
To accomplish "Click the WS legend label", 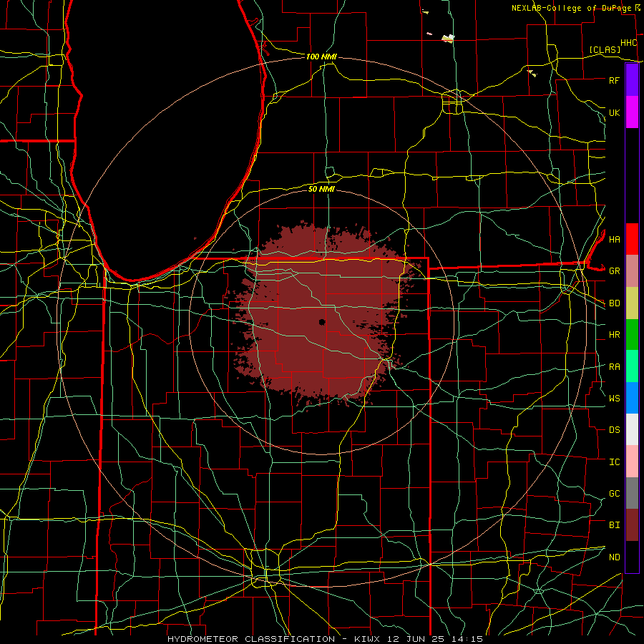I will 615,398.
